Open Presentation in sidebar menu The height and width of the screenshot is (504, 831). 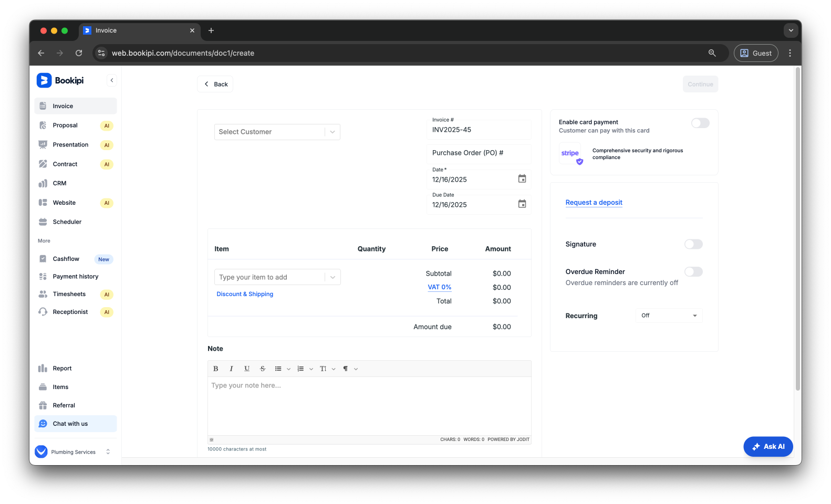pyautogui.click(x=76, y=145)
